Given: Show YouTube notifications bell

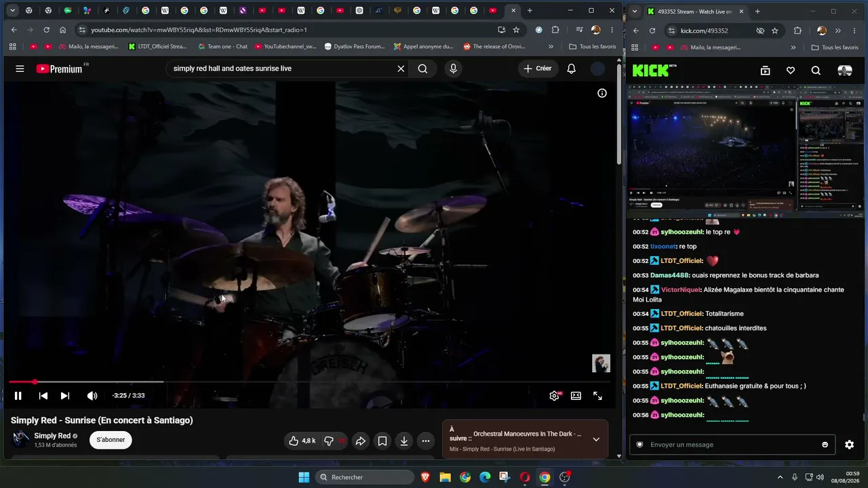Looking at the screenshot, I should pyautogui.click(x=572, y=68).
